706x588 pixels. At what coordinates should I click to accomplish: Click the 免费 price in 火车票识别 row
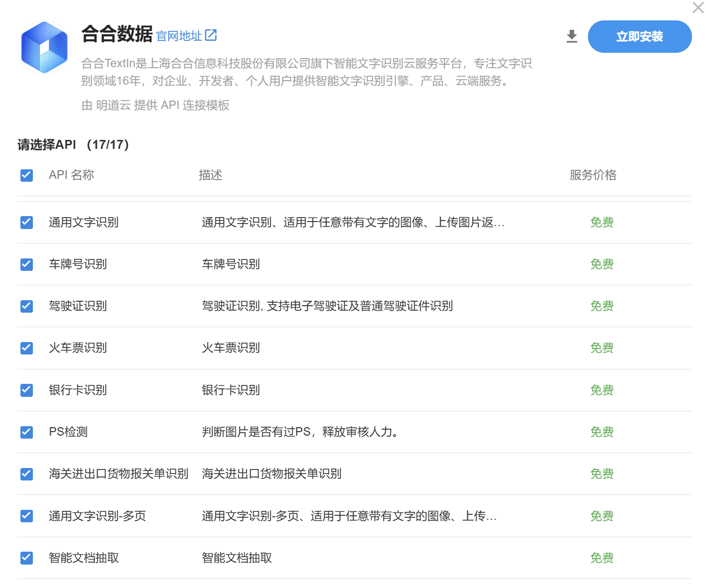pos(602,348)
